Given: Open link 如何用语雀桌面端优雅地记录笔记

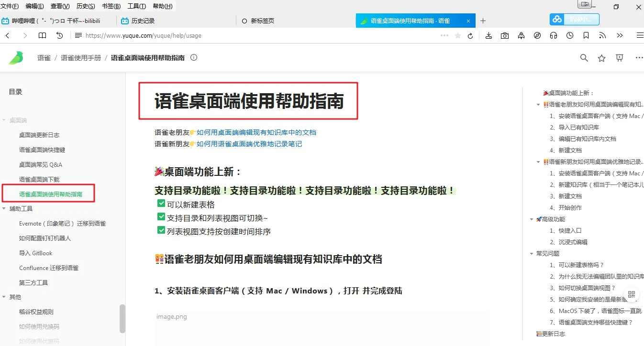Looking at the screenshot, I should pos(249,144).
